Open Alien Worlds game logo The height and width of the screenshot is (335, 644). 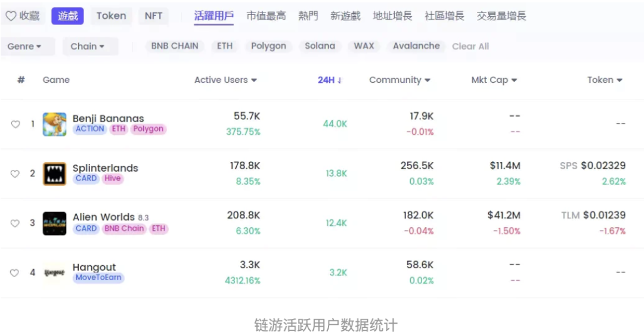55,223
